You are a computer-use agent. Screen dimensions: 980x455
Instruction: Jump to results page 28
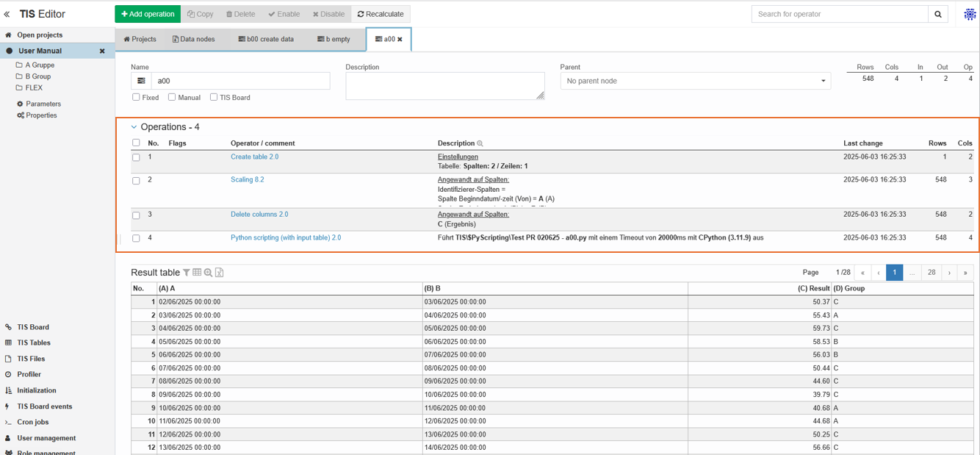tap(932, 273)
